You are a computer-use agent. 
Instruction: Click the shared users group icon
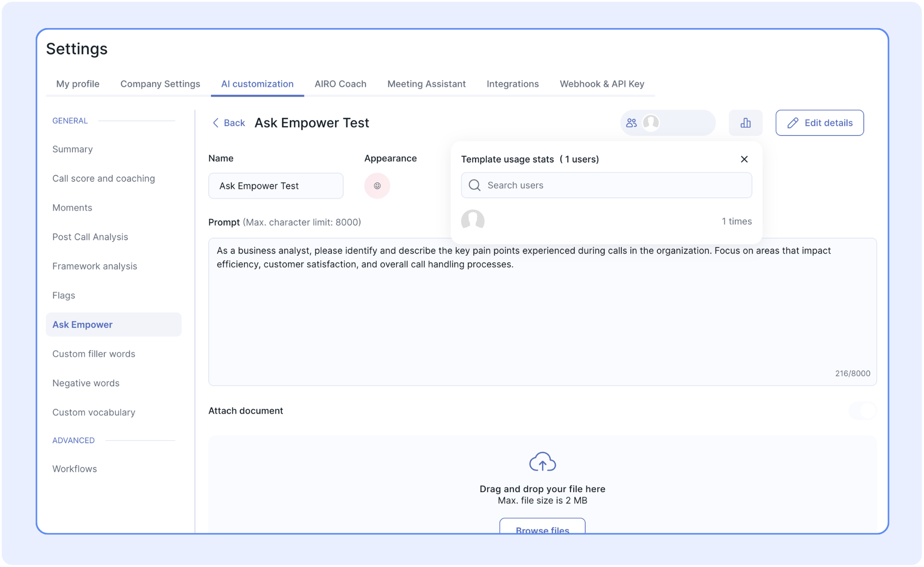click(x=631, y=123)
